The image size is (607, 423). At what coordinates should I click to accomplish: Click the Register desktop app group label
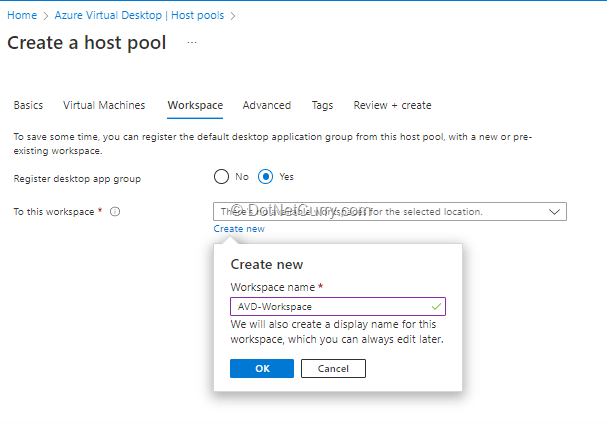coord(77,179)
